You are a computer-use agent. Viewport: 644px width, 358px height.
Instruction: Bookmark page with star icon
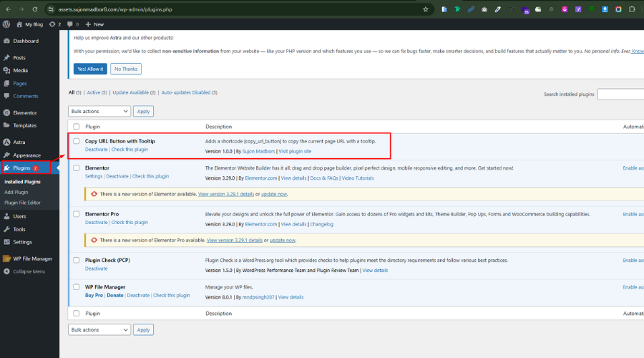click(x=426, y=9)
